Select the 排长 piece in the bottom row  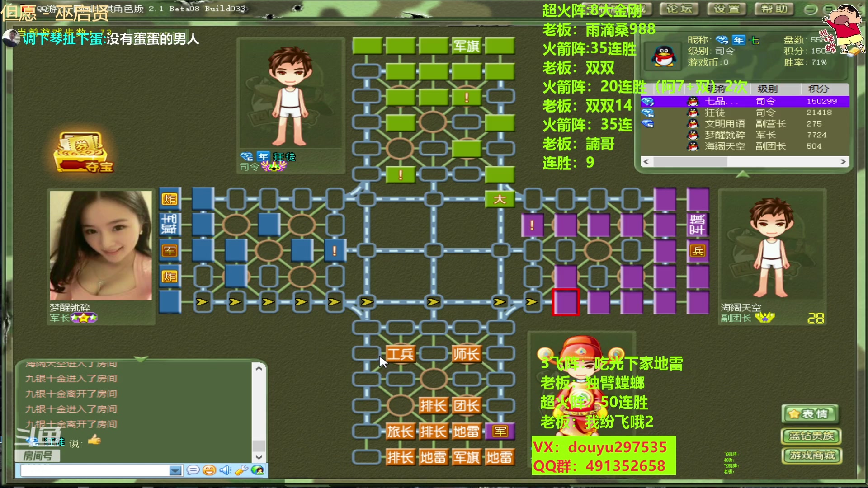(x=400, y=457)
